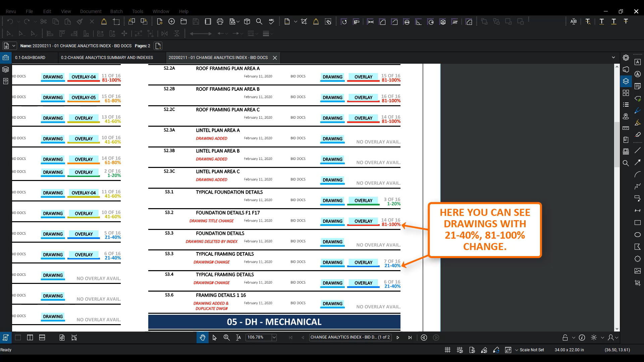This screenshot has width=644, height=362.
Task: Toggle snap to grid in status bar
Action: pos(460,350)
